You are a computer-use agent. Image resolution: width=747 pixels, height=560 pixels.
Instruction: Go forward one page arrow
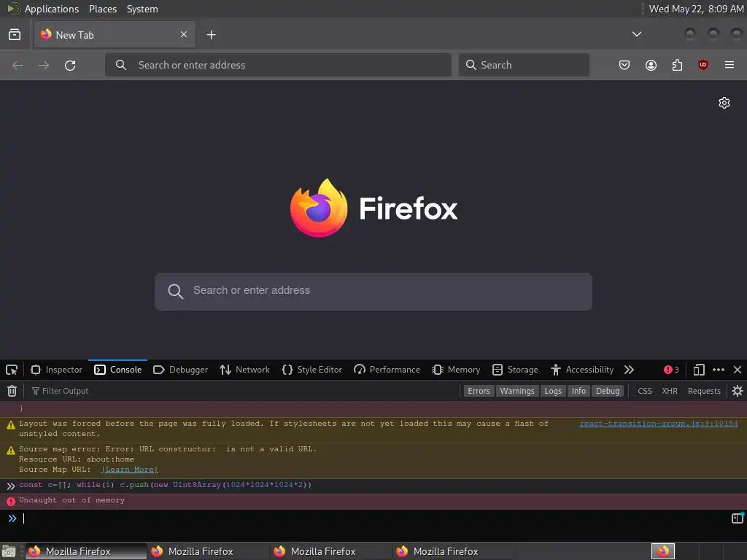pos(44,65)
